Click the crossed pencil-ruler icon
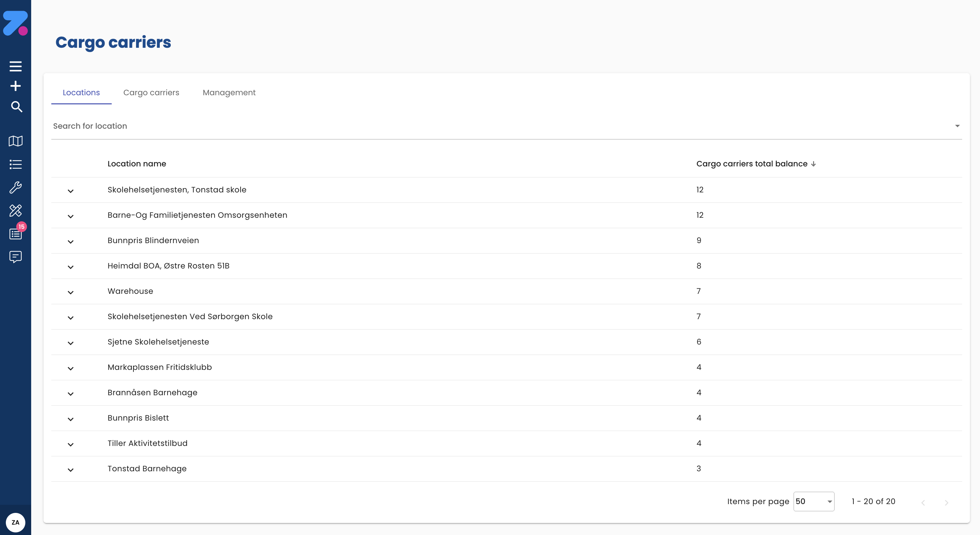980x535 pixels. click(16, 211)
